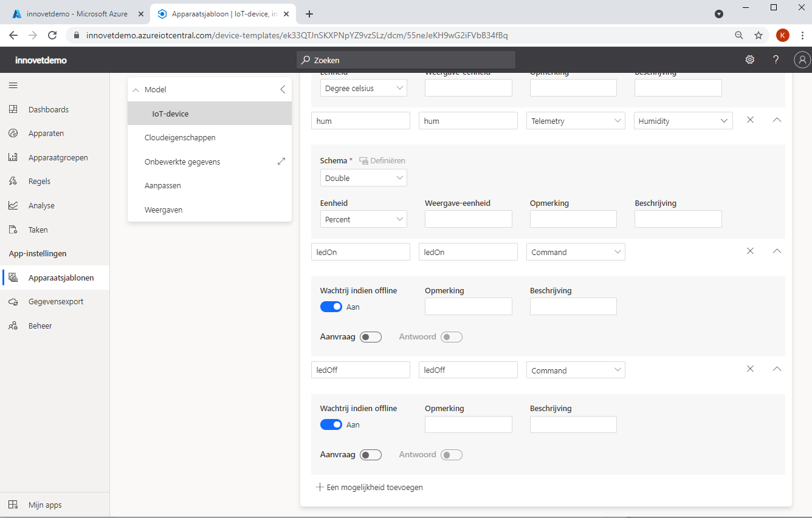Open the Humidity semantic type dropdown
812x518 pixels.
[x=683, y=121]
